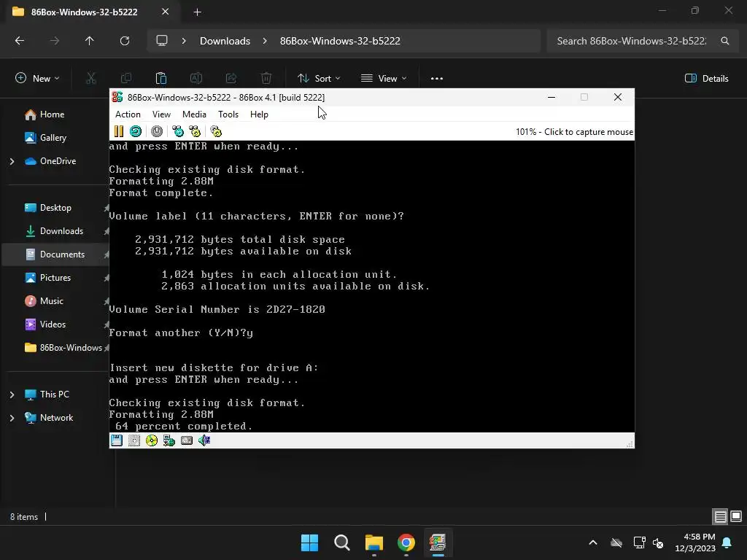This screenshot has height=560, width=747.
Task: Send Ctrl+Alt+Del via 86Box toolbar
Action: coord(178,131)
